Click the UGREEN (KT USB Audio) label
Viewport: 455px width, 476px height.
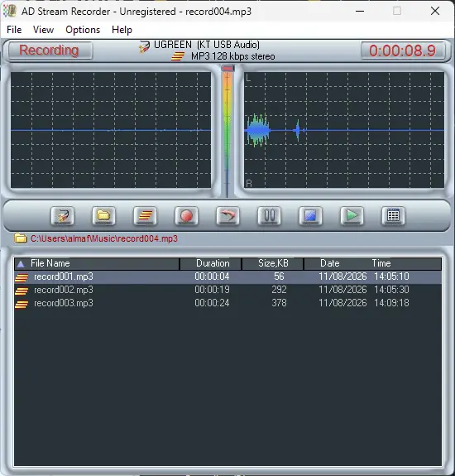click(207, 45)
